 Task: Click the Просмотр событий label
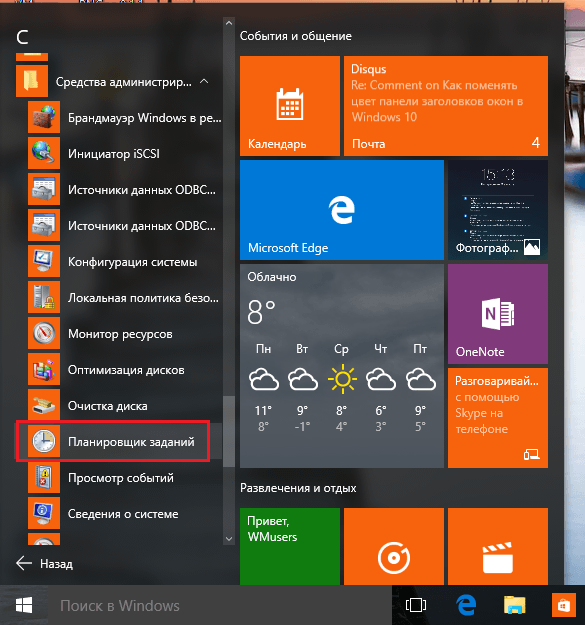pos(121,478)
